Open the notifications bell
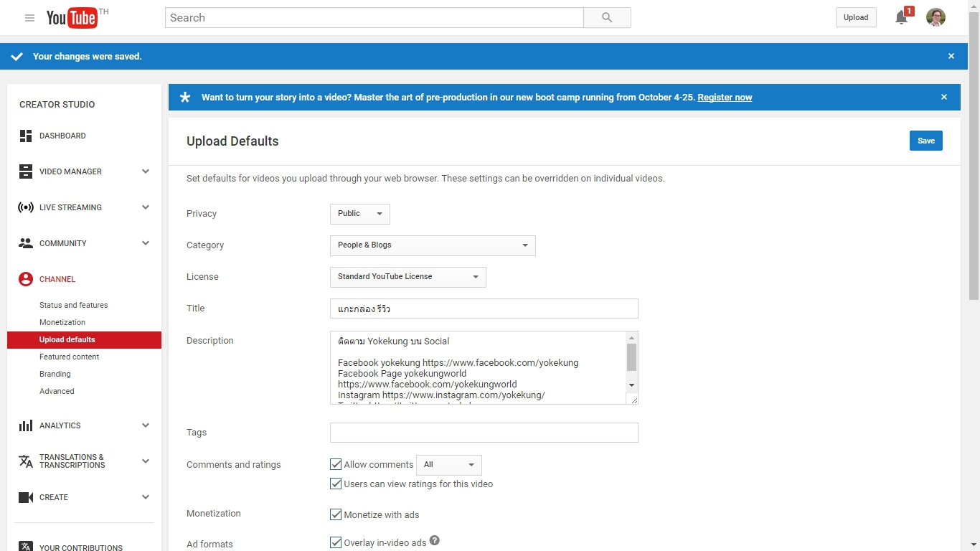980x551 pixels. (x=902, y=18)
